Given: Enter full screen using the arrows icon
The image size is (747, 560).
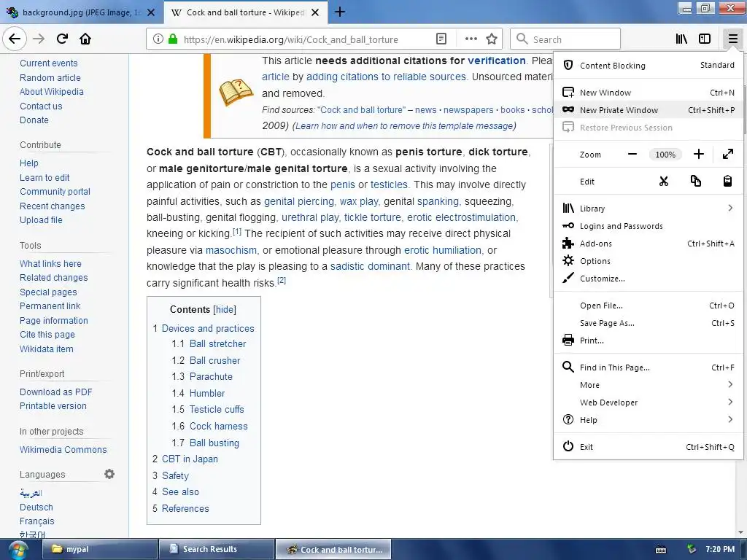Looking at the screenshot, I should point(727,155).
